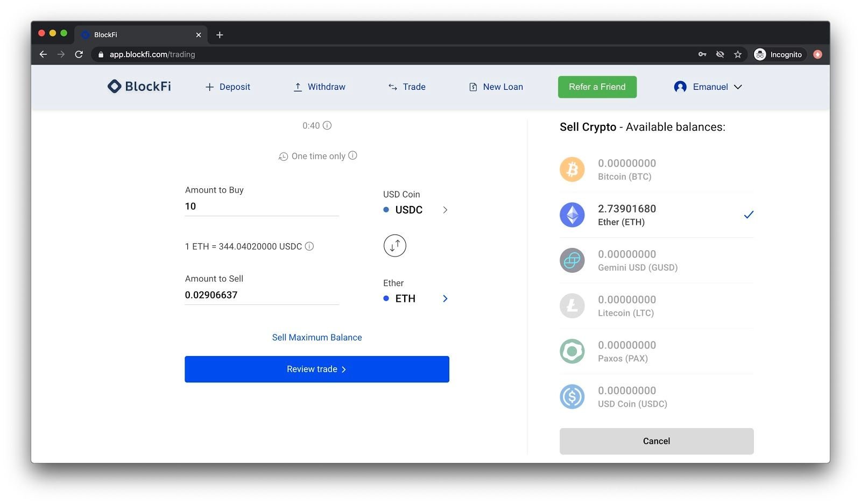
Task: Select the Paxos (PAX) balance row
Action: 657,351
